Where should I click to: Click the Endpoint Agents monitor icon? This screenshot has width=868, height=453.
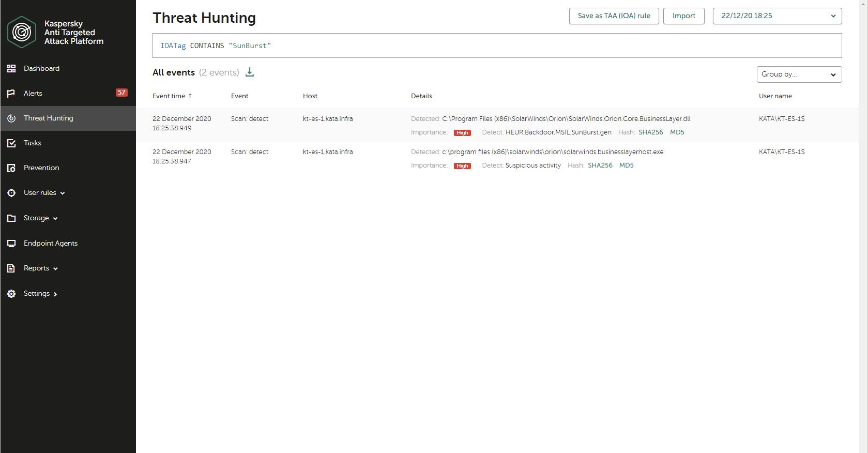coord(11,243)
